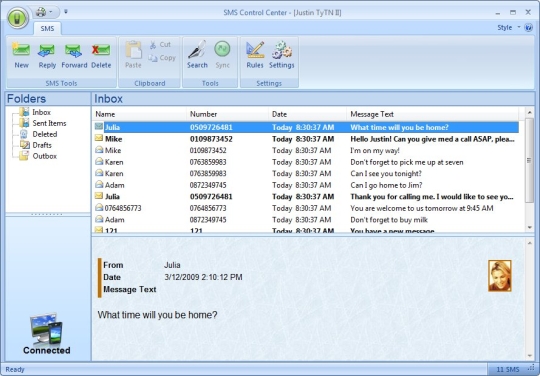540x376 pixels.
Task: Click the Ready status bar text
Action: (15, 369)
